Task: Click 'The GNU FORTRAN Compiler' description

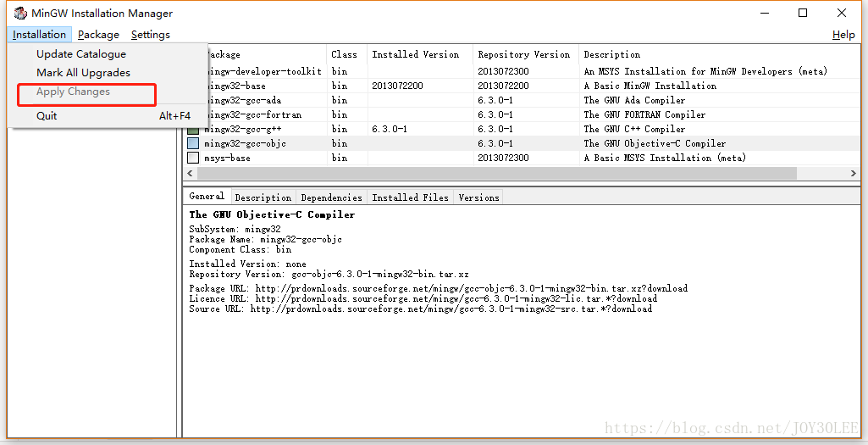Action: (644, 114)
